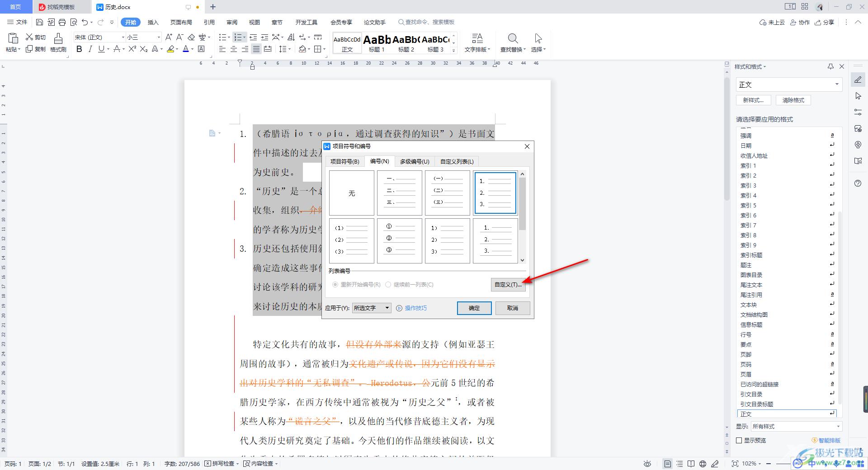Open the Page Layout (页面布局) tab
Viewport: 868px width, 470px height.
(x=181, y=22)
